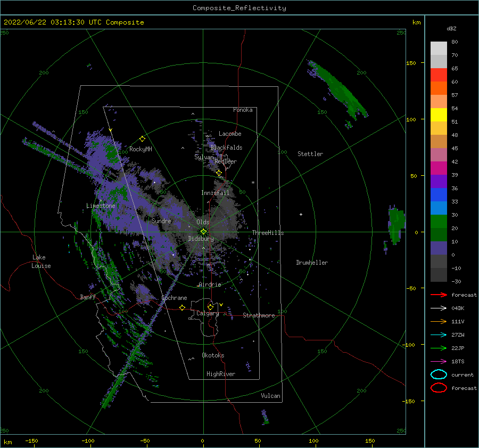Click the km label beside the timestamp
Image resolution: width=479 pixels, height=448 pixels.
click(x=417, y=22)
